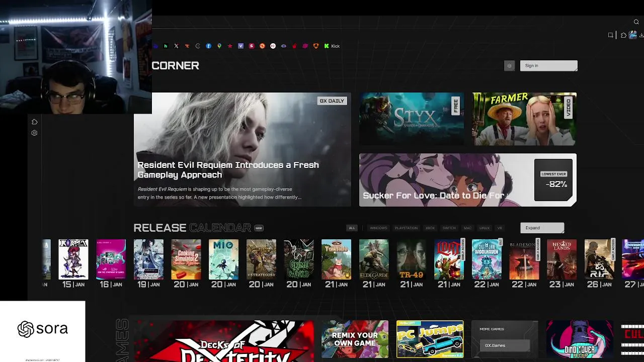Viewport: 644px width, 362px height.
Task: Open the Resident Evil Requiem article headline
Action: tap(228, 170)
